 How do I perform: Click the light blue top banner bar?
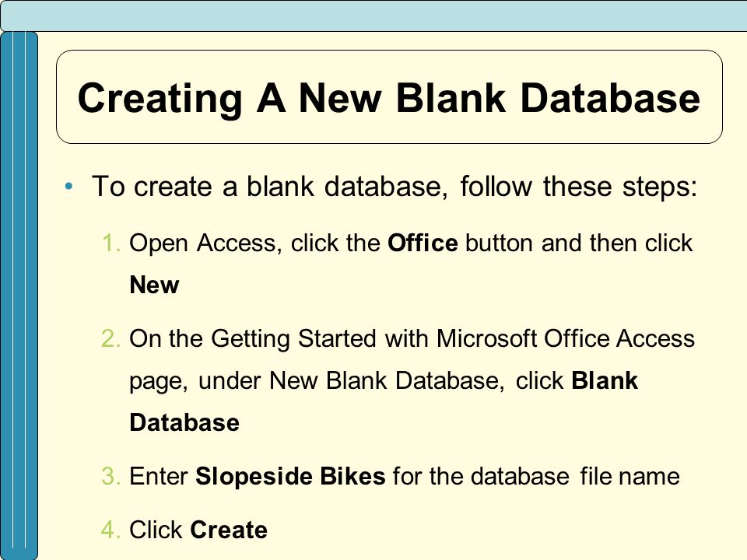point(373,16)
